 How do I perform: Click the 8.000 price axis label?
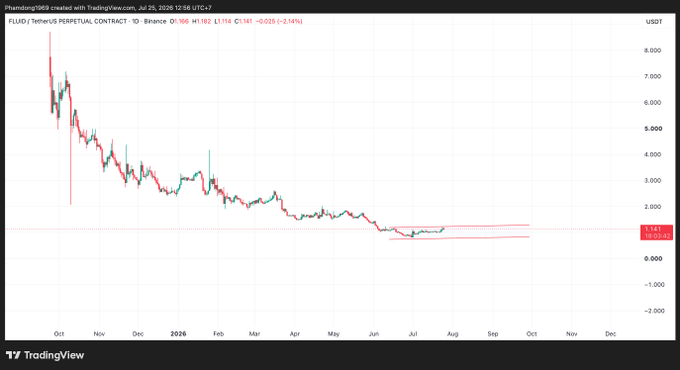point(652,50)
